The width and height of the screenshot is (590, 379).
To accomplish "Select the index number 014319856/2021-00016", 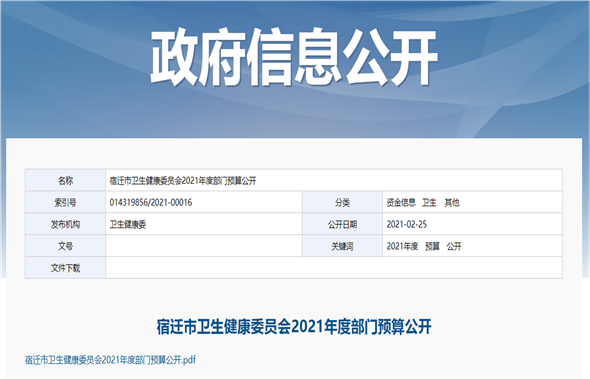I will (x=151, y=202).
